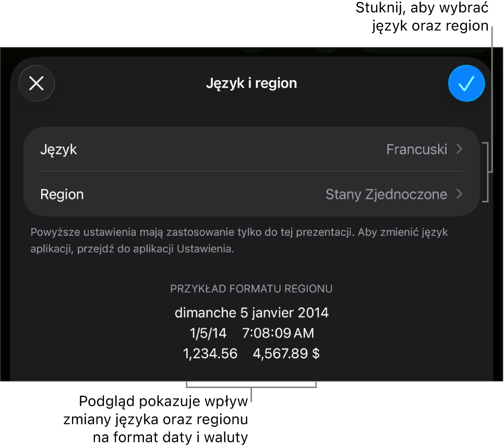This screenshot has height=447, width=504.
Task: Close the Język i region dialog
Action: [x=37, y=83]
